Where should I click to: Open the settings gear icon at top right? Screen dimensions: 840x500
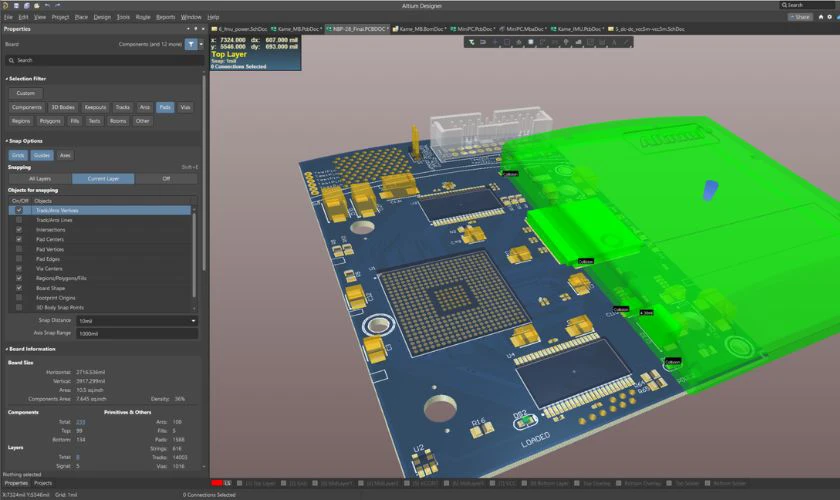(x=829, y=17)
